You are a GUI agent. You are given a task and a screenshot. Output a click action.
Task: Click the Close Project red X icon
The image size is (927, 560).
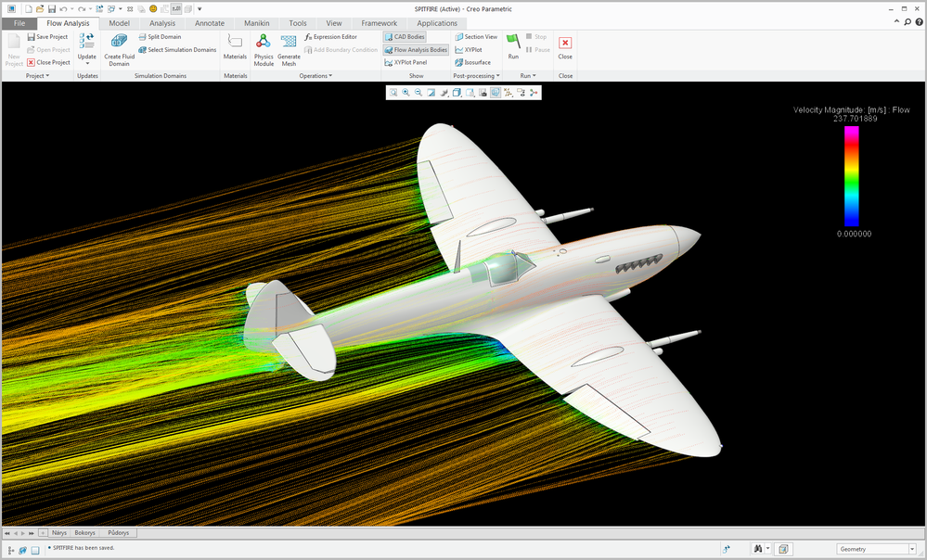point(32,62)
